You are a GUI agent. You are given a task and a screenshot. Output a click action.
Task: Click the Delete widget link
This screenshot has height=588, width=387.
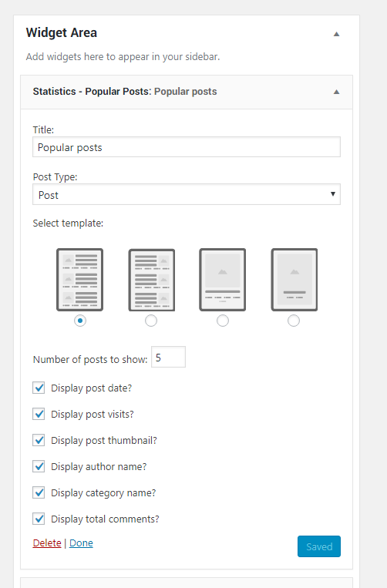[x=47, y=543]
